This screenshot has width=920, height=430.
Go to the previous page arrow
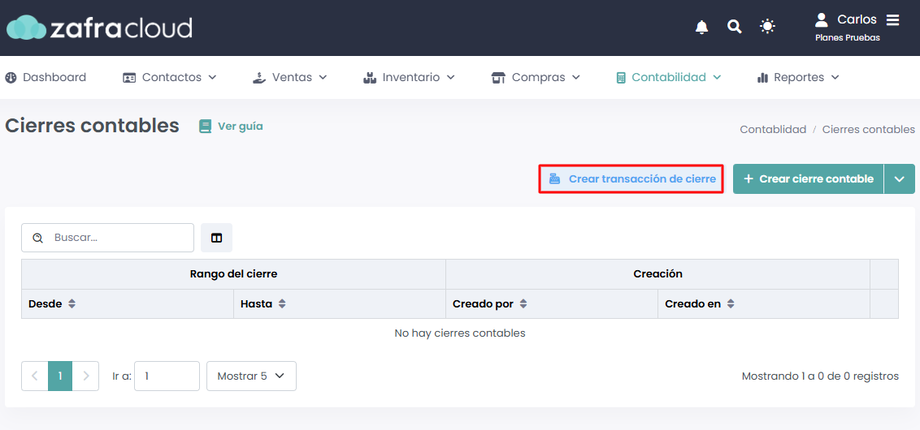coord(35,376)
